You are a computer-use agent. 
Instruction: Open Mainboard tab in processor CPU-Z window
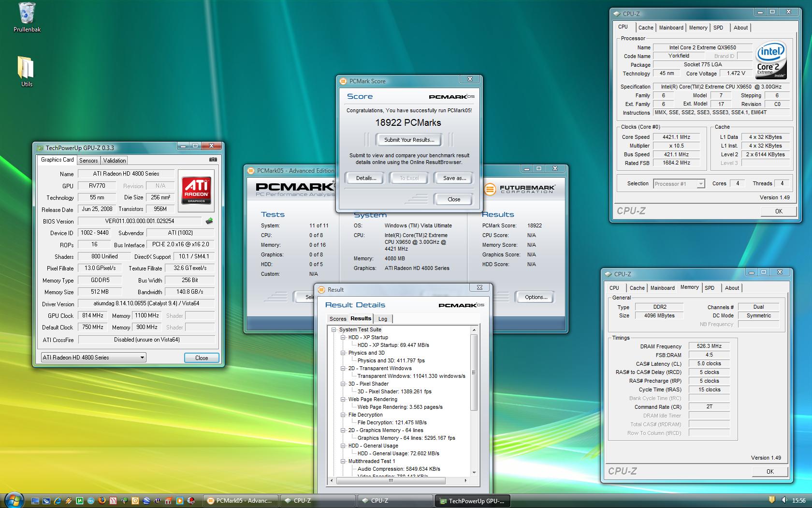[671, 28]
